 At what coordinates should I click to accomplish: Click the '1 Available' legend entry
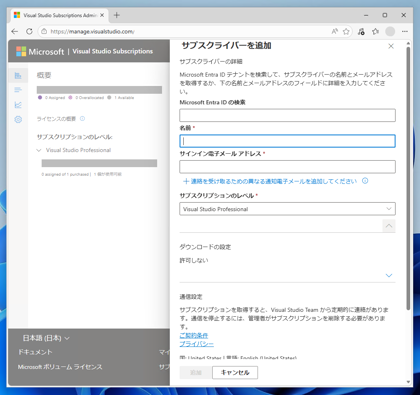pyautogui.click(x=121, y=98)
